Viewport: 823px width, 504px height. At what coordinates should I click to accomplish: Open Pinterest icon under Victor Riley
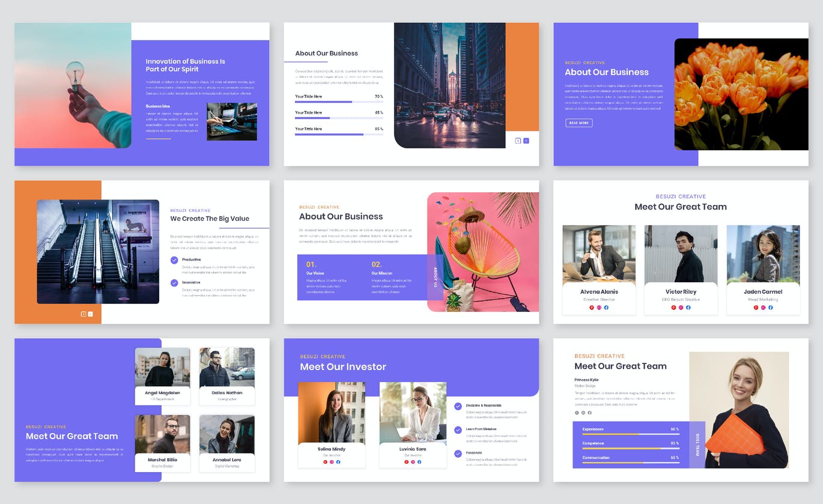(x=673, y=308)
